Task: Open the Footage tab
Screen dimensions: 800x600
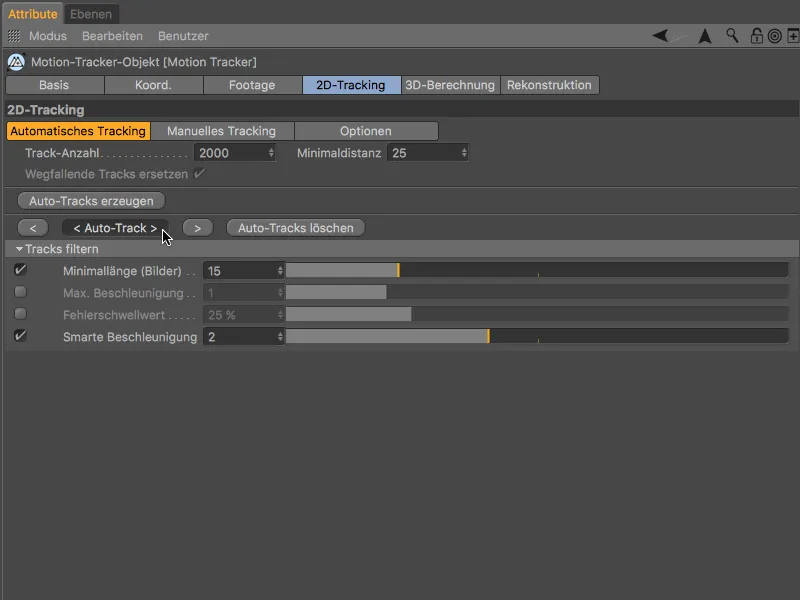Action: tap(253, 85)
